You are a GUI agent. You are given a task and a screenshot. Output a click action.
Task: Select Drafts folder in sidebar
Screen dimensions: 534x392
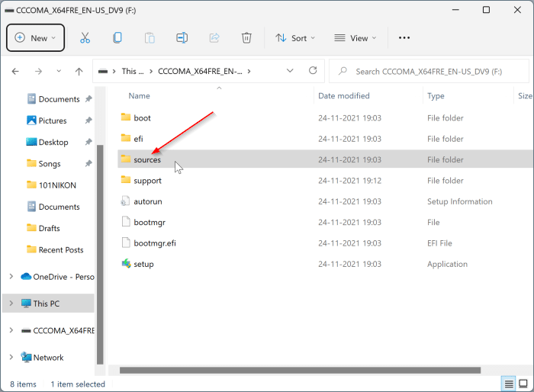[49, 228]
